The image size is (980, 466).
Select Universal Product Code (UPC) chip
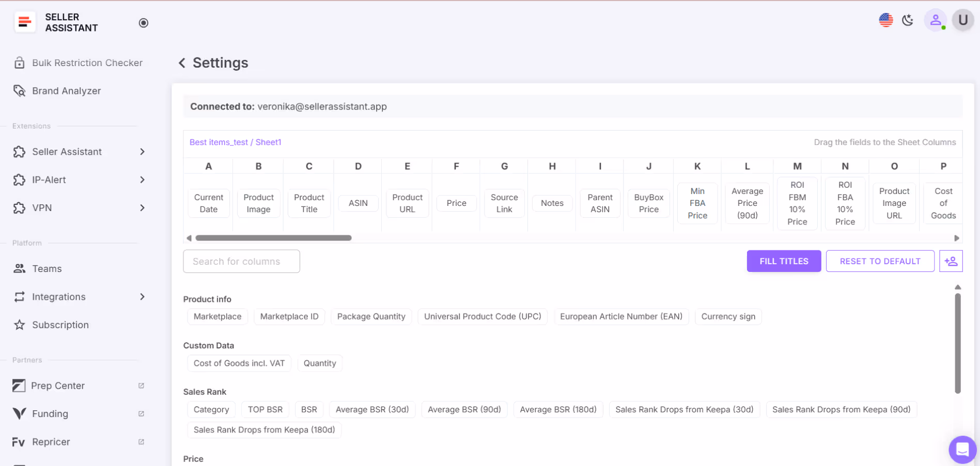[x=483, y=316]
